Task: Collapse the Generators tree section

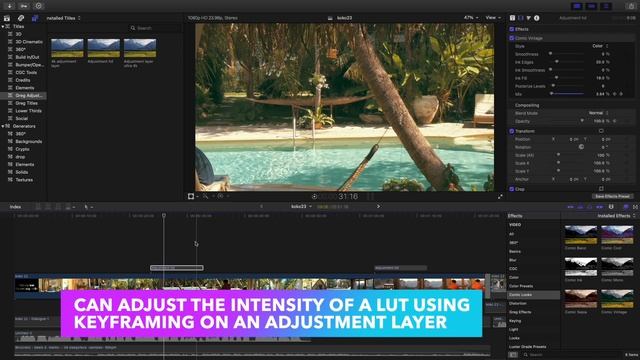Action: click(3, 127)
